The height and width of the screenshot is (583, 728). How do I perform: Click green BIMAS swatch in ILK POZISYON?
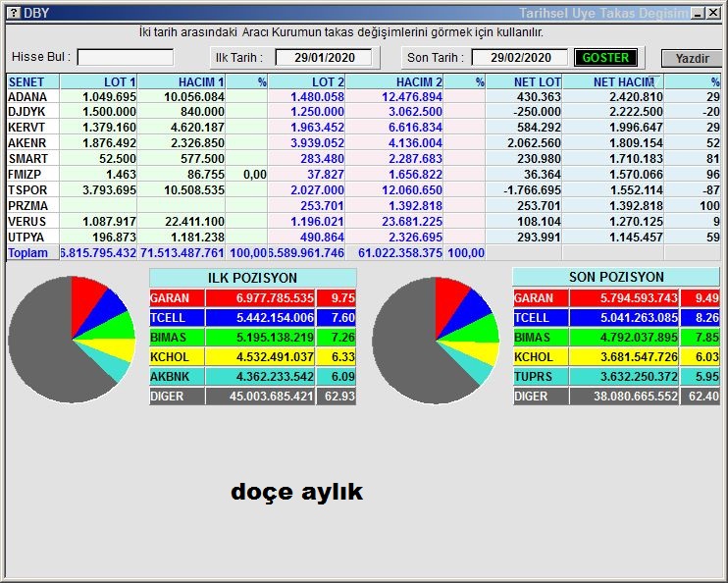[x=177, y=338]
